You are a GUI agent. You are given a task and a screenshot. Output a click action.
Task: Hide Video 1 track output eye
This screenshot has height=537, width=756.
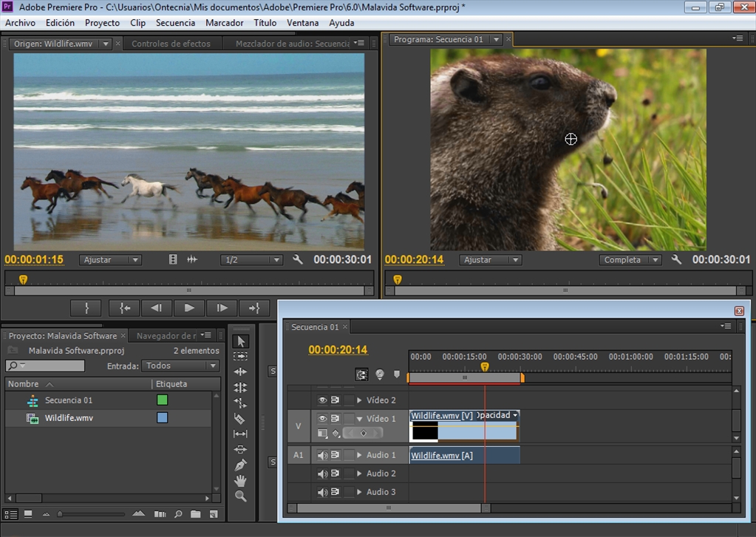pyautogui.click(x=322, y=418)
